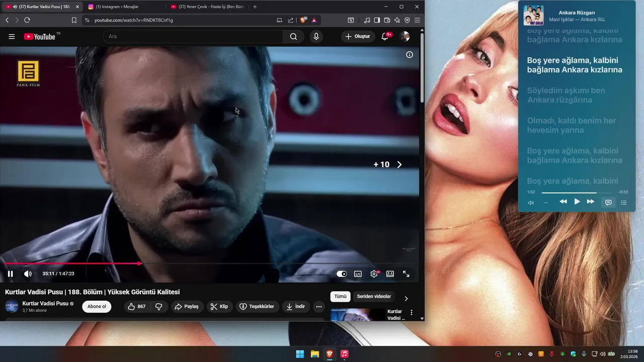Click the youtube.com address bar URL
Viewport: 644px width, 362px height.
click(134, 20)
